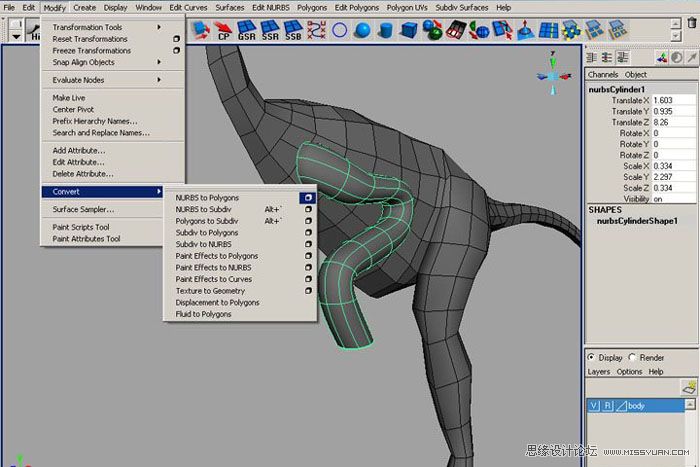Image resolution: width=700 pixels, height=467 pixels.
Task: Click the GSR shelf icon
Action: 245,30
